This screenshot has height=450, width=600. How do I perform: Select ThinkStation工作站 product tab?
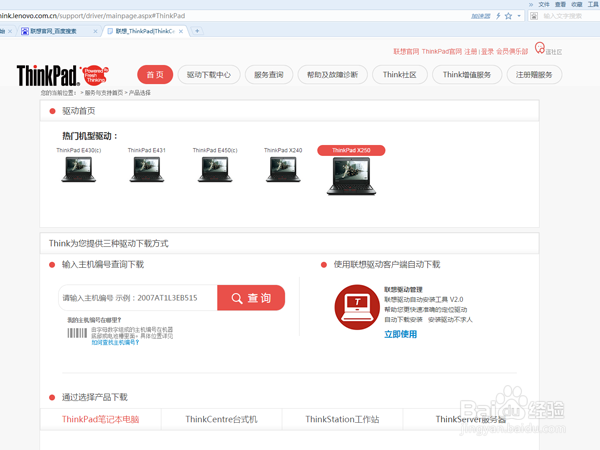[x=342, y=419]
